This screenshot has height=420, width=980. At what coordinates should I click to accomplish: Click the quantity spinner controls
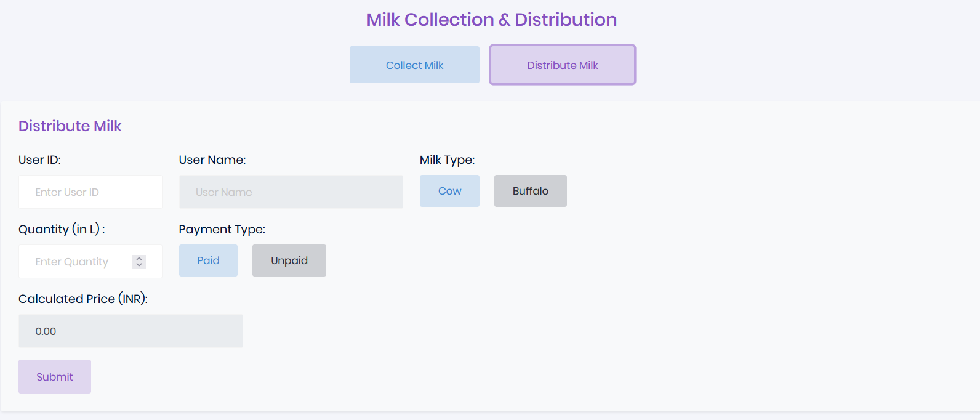[140, 261]
